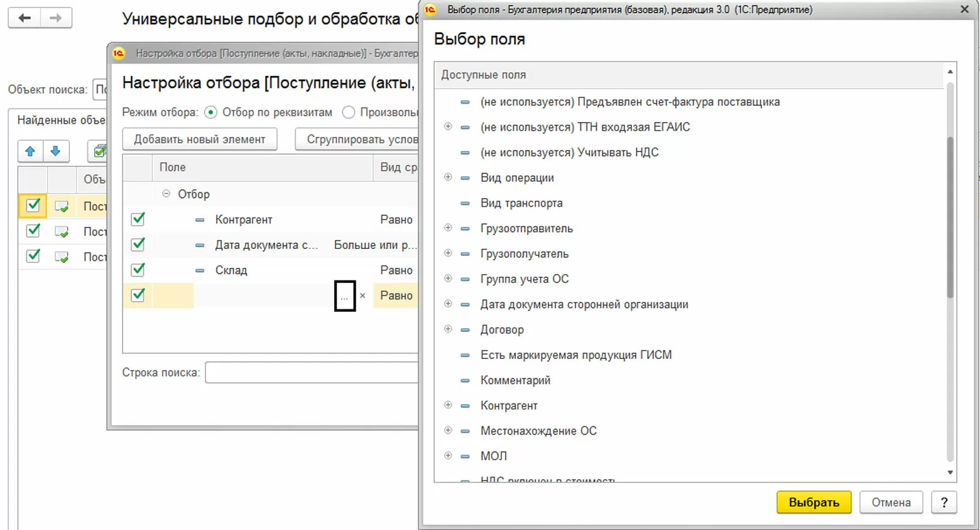
Task: Collapse the Отбор group in filter tree
Action: (166, 194)
